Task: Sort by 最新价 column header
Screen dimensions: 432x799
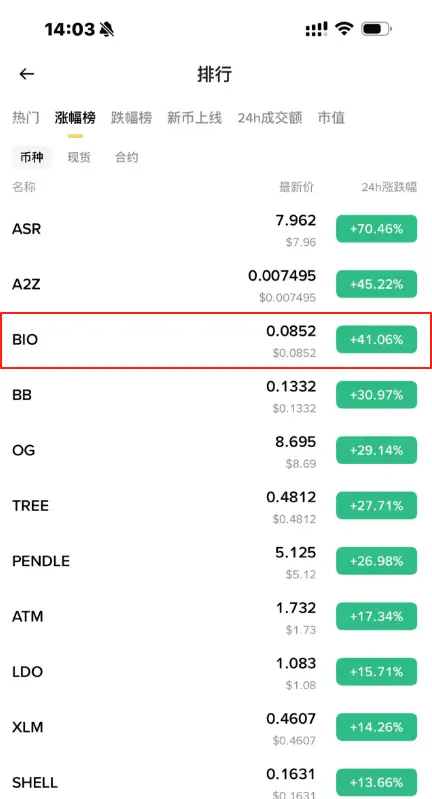Action: [x=296, y=187]
